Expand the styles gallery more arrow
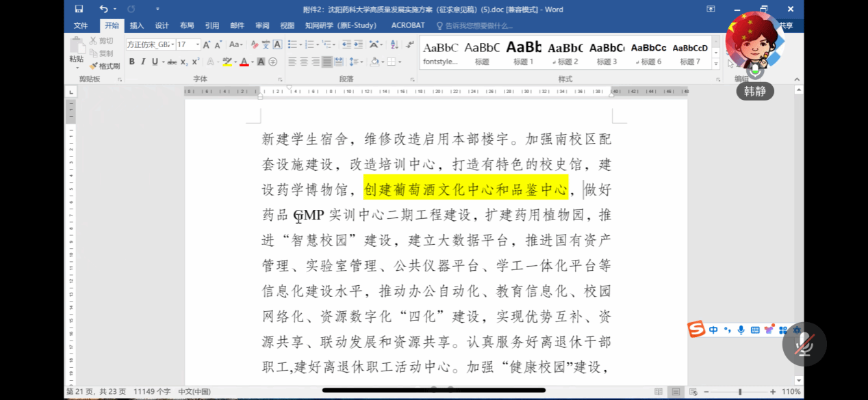The image size is (868, 400). (716, 64)
